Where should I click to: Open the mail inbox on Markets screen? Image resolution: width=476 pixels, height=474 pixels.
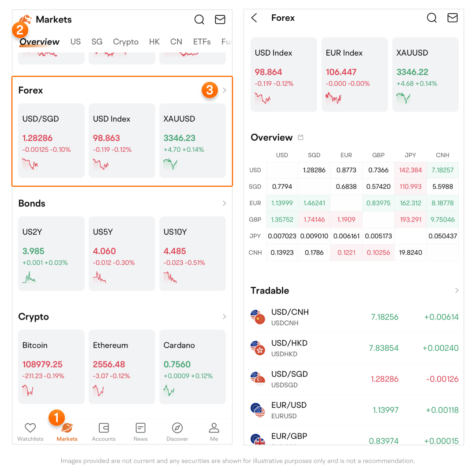pos(220,19)
